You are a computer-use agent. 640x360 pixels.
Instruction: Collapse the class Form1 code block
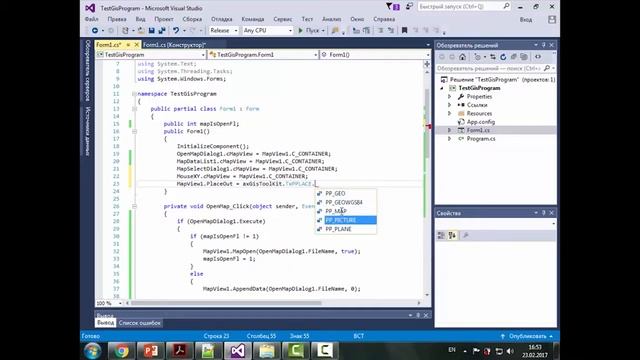pyautogui.click(x=134, y=109)
